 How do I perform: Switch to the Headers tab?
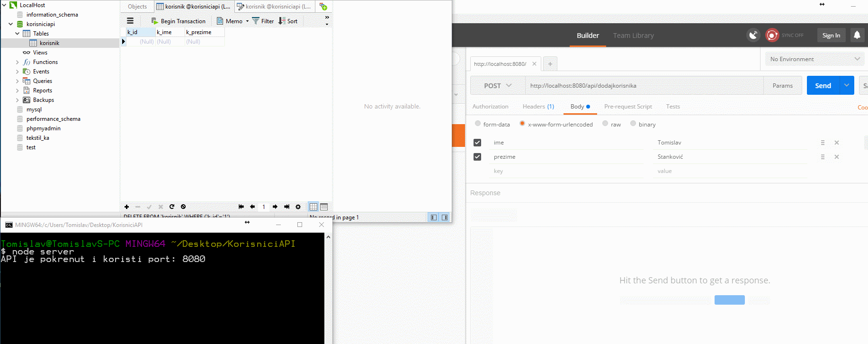pos(538,107)
